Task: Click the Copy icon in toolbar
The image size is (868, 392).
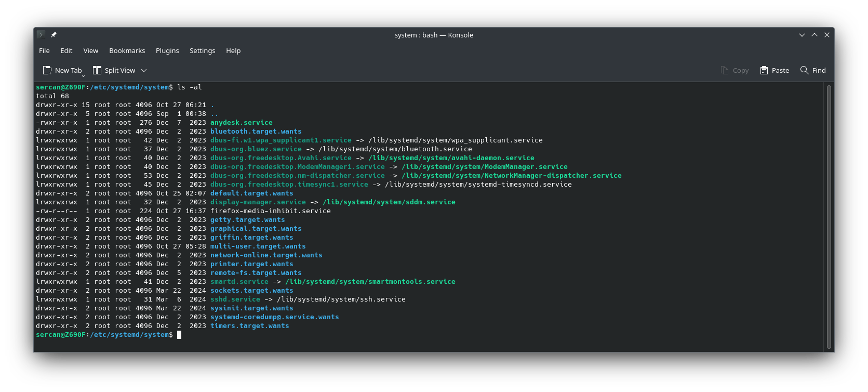Action: pyautogui.click(x=725, y=70)
